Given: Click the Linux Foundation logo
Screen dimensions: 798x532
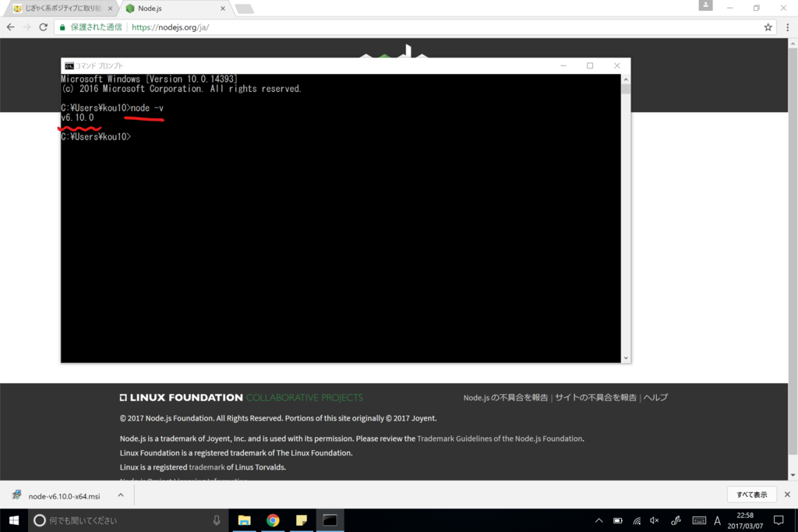Looking at the screenshot, I should [181, 398].
